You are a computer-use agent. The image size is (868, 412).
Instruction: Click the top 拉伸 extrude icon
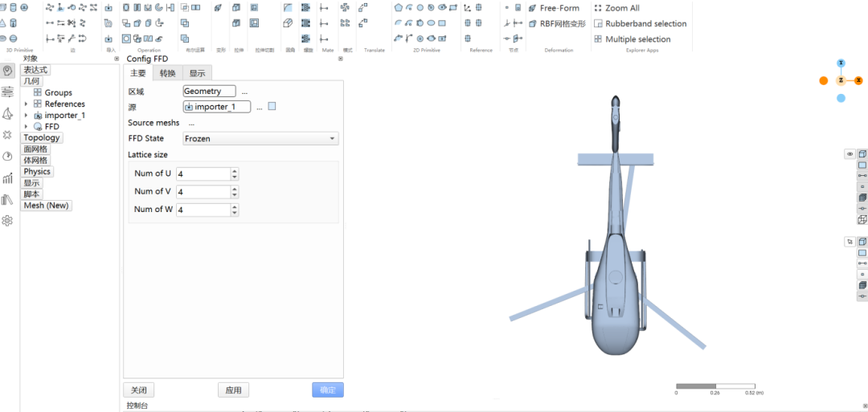coord(236,8)
